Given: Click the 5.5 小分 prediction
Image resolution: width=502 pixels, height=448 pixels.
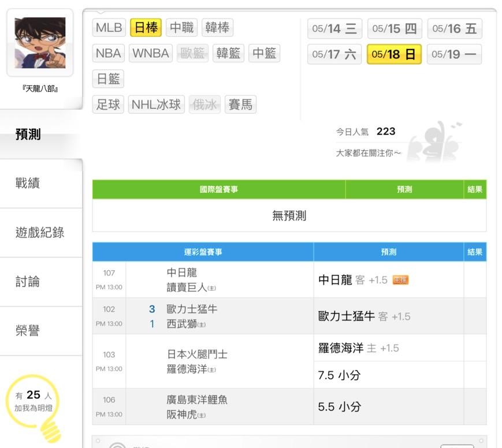Looking at the screenshot, I should pos(339,406).
